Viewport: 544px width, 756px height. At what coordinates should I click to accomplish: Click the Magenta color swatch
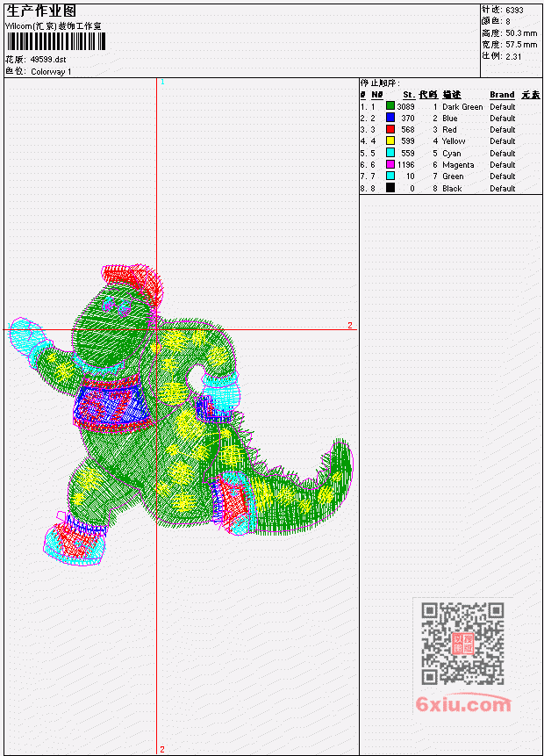390,164
